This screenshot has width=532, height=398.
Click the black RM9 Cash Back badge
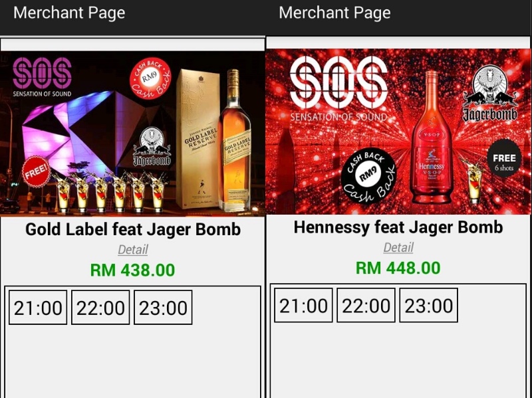(x=368, y=175)
